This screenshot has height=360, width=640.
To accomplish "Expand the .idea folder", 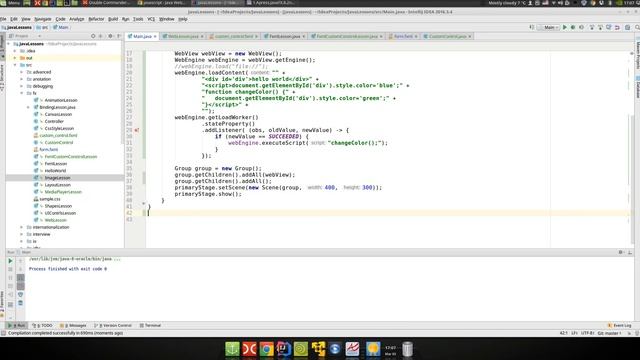I will tap(16, 51).
